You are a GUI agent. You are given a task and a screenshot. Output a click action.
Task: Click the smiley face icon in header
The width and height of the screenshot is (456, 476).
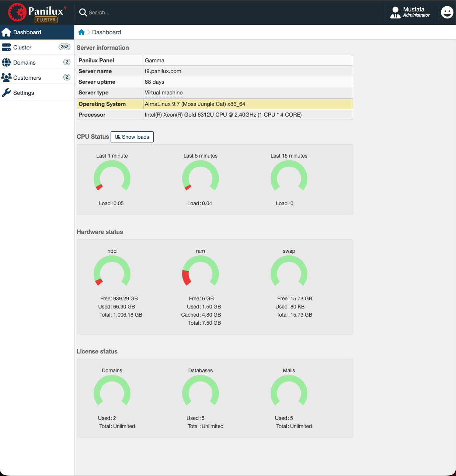tap(447, 13)
